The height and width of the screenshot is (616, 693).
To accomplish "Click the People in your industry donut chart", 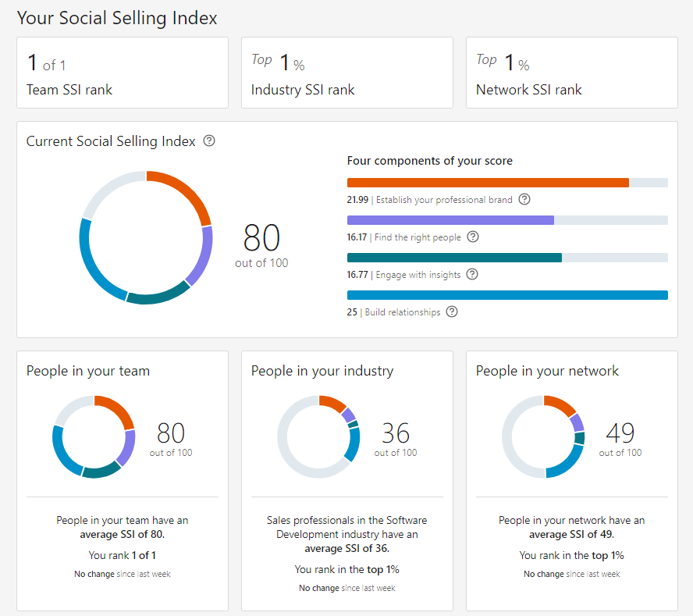I will pyautogui.click(x=319, y=438).
